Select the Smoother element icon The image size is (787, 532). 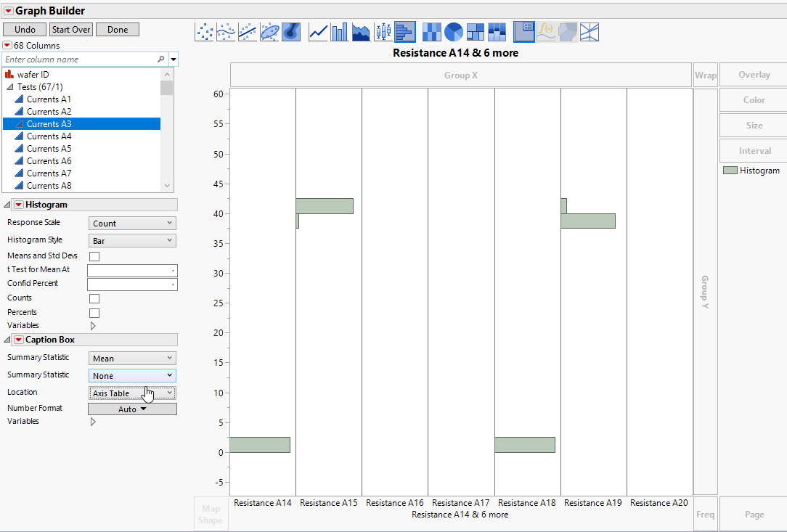point(226,31)
